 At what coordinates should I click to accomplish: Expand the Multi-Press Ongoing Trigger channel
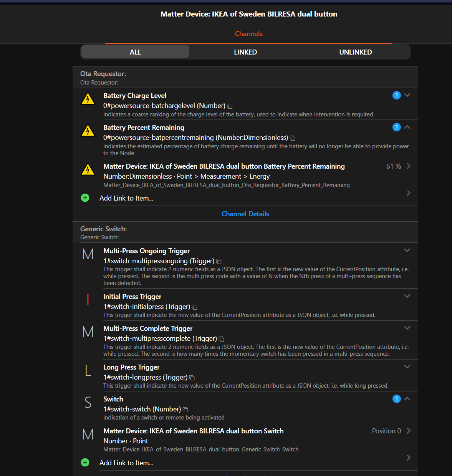click(407, 250)
